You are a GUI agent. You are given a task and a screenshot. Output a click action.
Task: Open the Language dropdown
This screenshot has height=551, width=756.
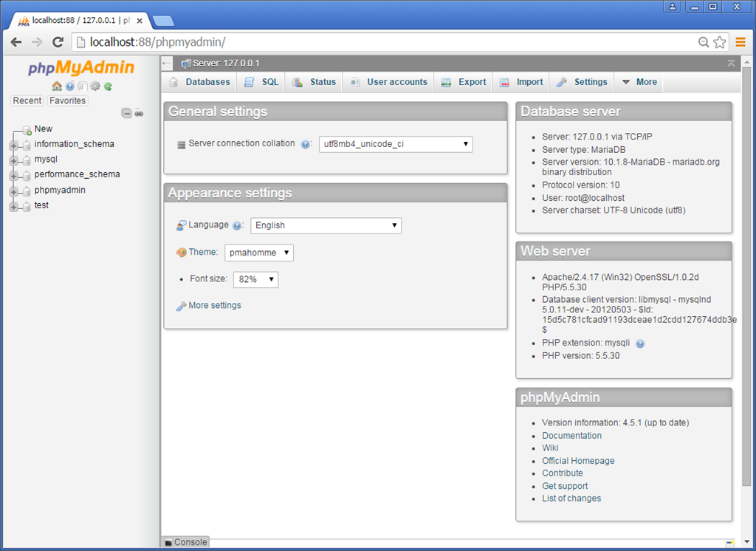(326, 225)
